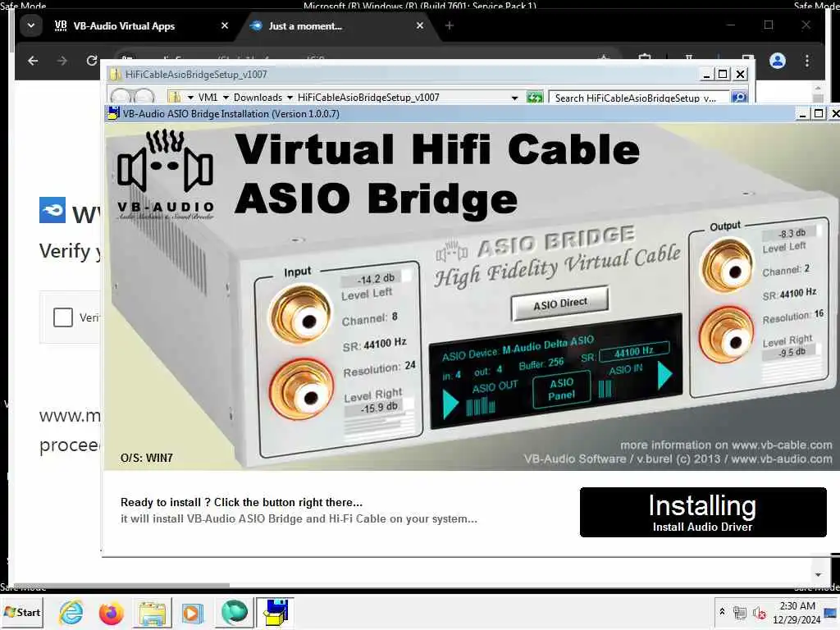Image resolution: width=840 pixels, height=630 pixels.
Task: Go back in the browser
Action: [x=33, y=61]
